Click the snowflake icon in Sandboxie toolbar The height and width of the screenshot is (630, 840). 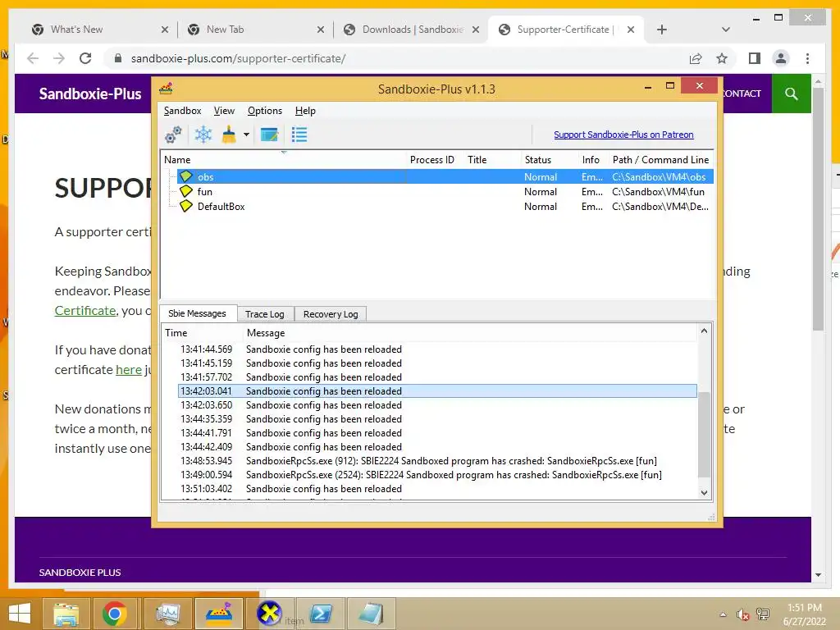coord(203,135)
